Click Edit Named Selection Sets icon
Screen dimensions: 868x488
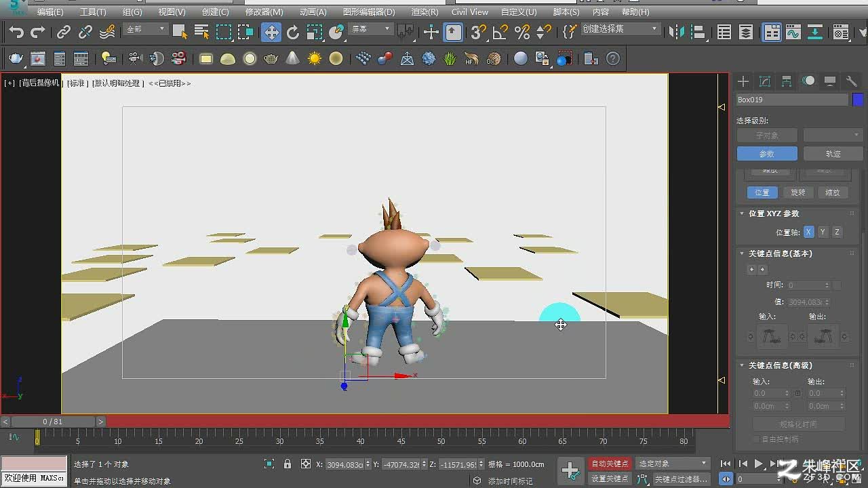[x=570, y=32]
